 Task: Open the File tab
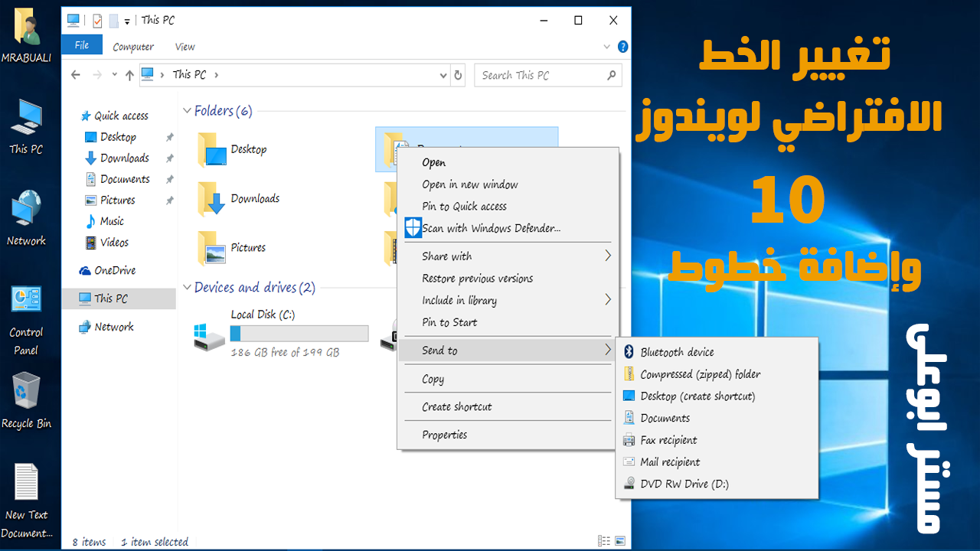tap(82, 45)
